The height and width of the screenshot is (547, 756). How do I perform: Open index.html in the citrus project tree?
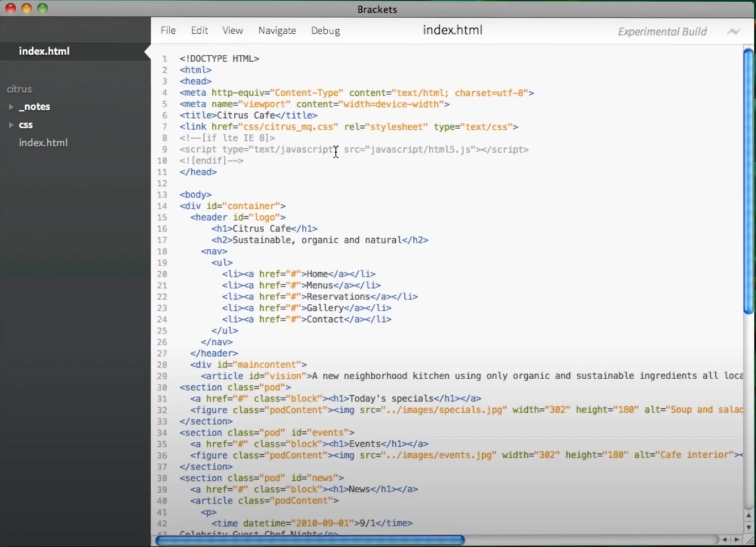click(43, 143)
